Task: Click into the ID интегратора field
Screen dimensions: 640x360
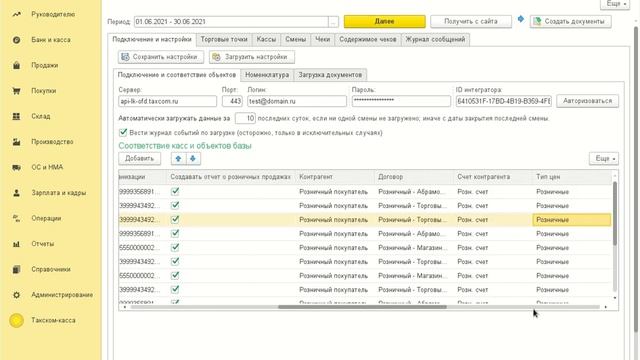Action: coord(504,101)
